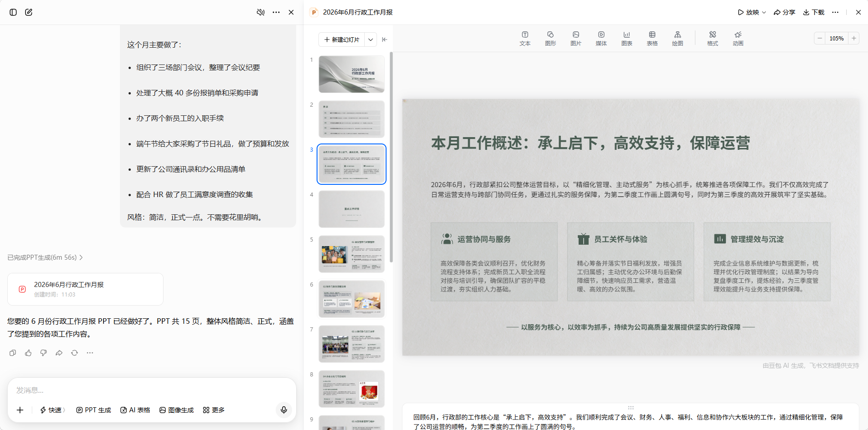This screenshot has height=430, width=868.
Task: Collapse the slide thumbnail panel
Action: click(385, 40)
